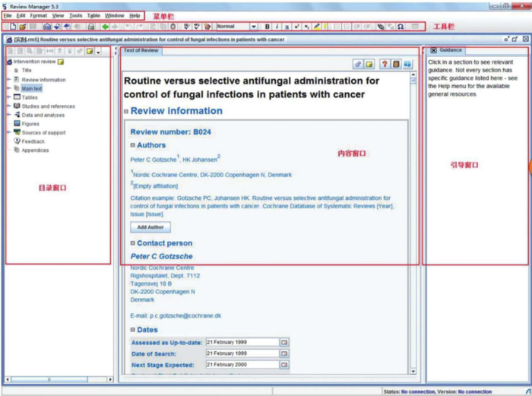The width and height of the screenshot is (532, 396).
Task: Insert special character with Omega icon
Action: 401,27
